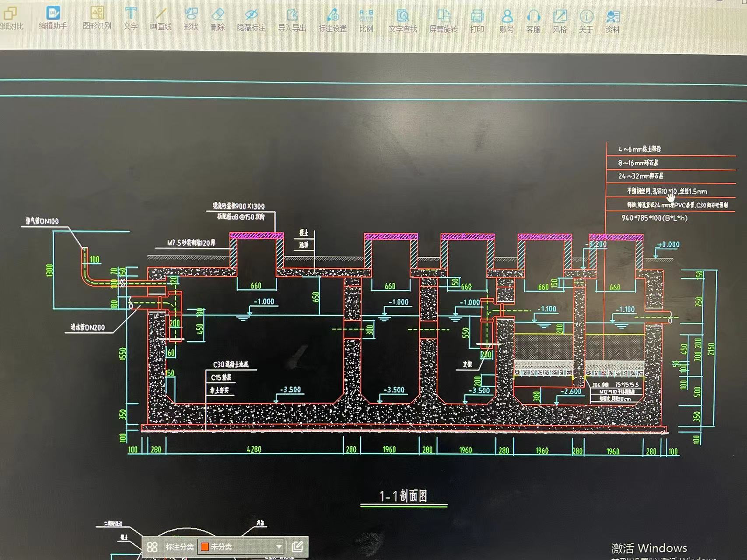Open the 关于 about info
Viewport: 747px width, 560px height.
586,22
